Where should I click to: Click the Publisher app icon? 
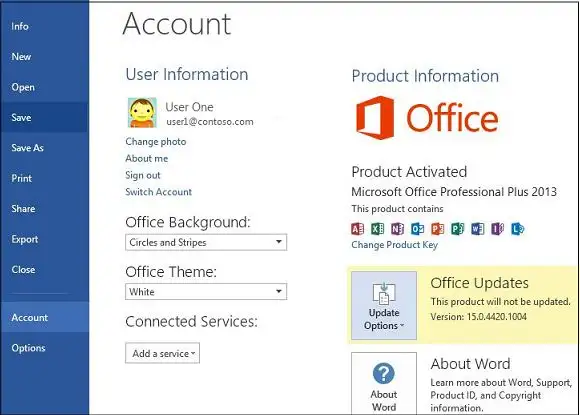(457, 229)
